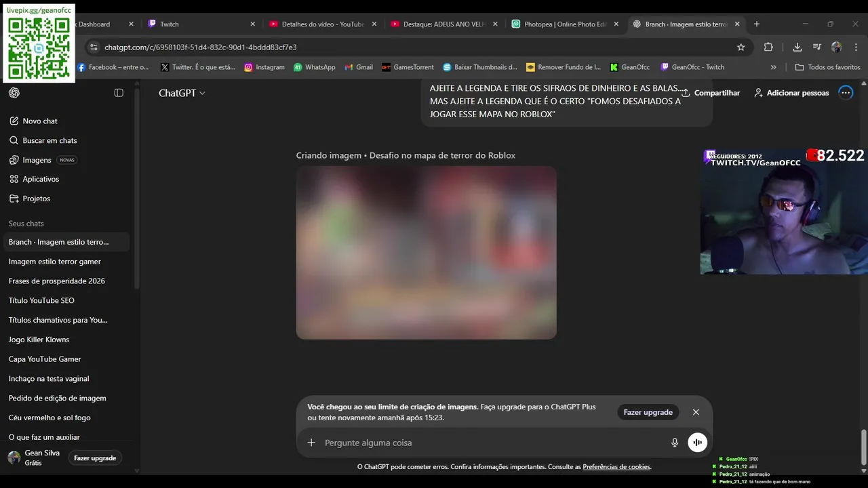Open the Chrome three-dot menu
This screenshot has height=488, width=868.
(x=854, y=47)
